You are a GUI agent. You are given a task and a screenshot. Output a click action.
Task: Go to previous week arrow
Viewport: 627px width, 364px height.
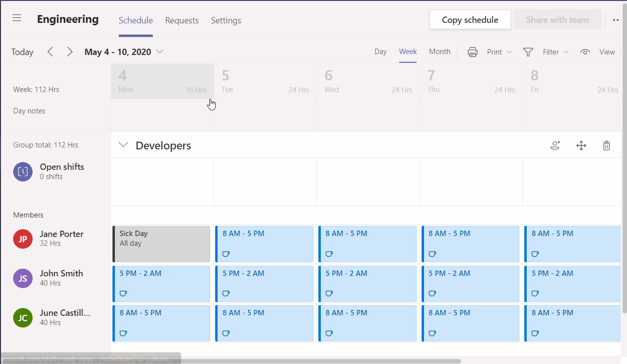[50, 52]
